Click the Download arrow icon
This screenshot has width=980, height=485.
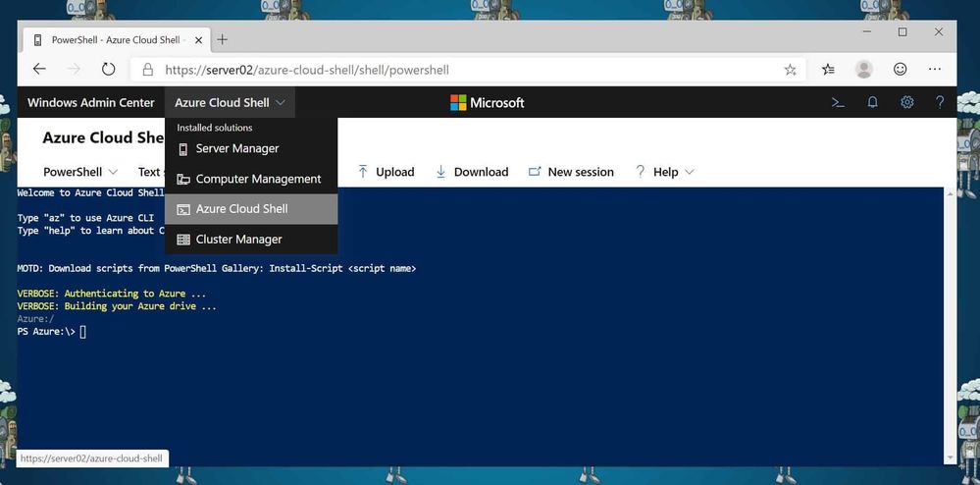point(440,172)
